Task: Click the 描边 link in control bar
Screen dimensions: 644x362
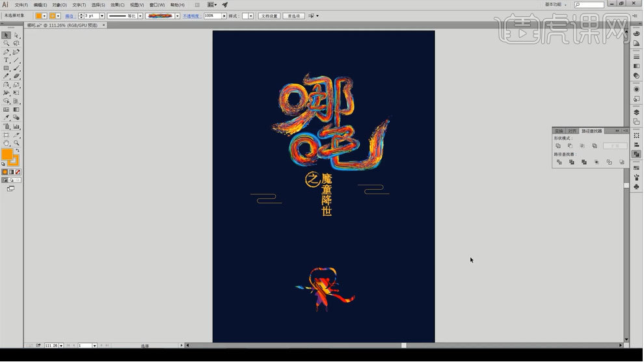Action: pos(70,16)
